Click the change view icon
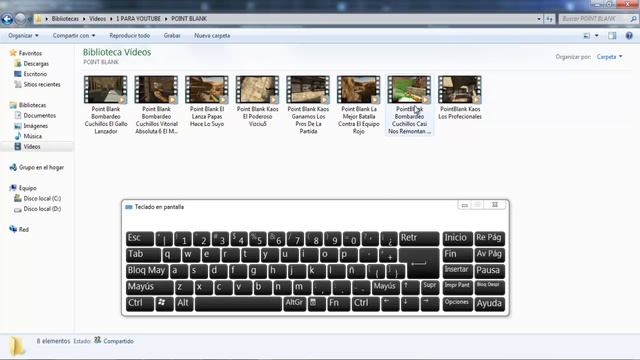The height and width of the screenshot is (360, 640). click(587, 36)
